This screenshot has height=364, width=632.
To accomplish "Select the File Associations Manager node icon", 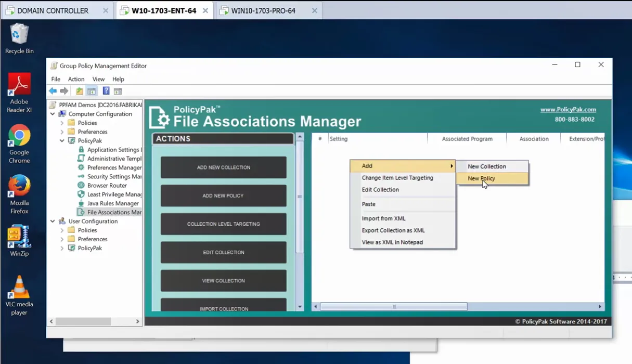I will [x=81, y=212].
